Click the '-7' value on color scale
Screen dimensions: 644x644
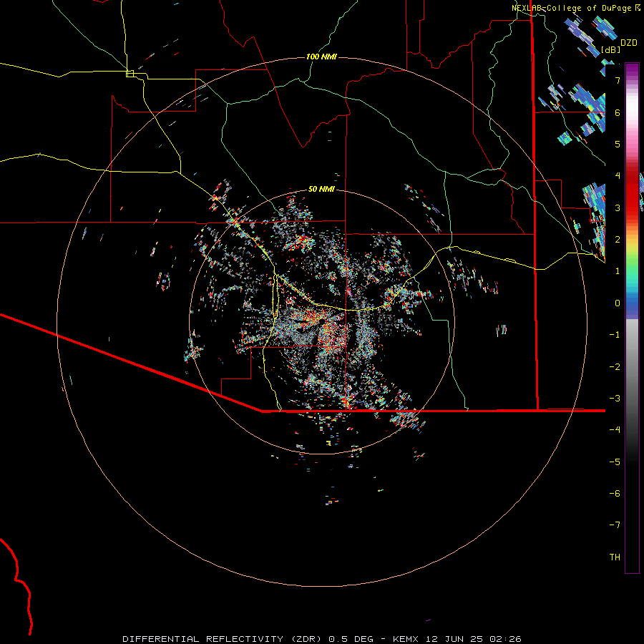(x=615, y=525)
